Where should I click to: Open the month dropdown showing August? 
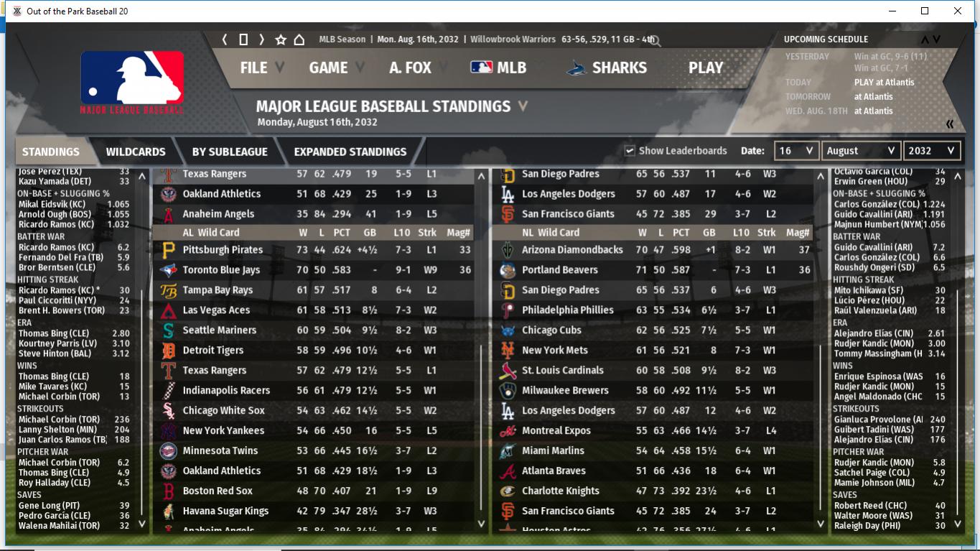861,151
